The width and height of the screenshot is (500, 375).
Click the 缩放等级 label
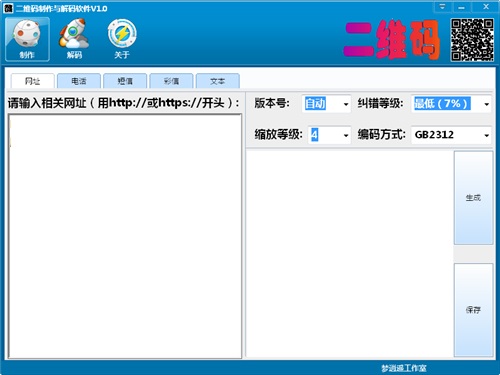tap(278, 135)
